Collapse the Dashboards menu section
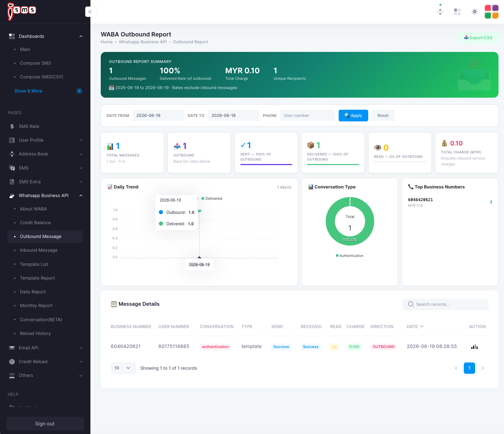The width and height of the screenshot is (504, 434). click(81, 36)
